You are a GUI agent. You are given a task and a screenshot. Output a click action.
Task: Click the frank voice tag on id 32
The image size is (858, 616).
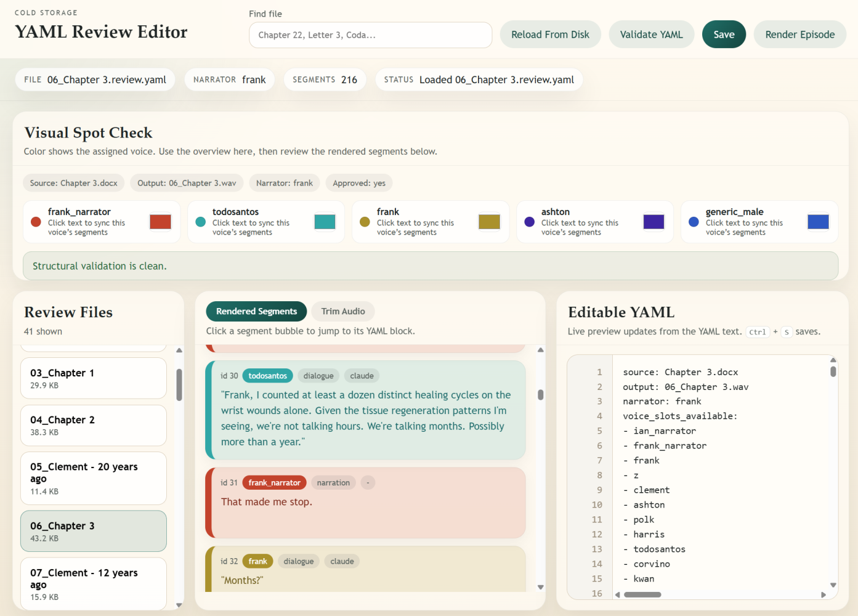[x=257, y=561]
